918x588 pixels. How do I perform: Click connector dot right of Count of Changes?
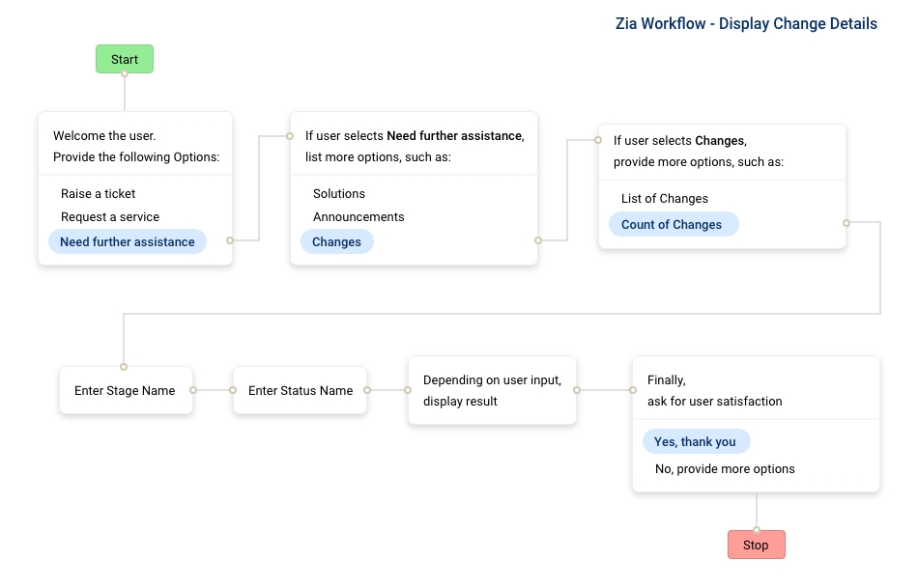click(x=846, y=223)
